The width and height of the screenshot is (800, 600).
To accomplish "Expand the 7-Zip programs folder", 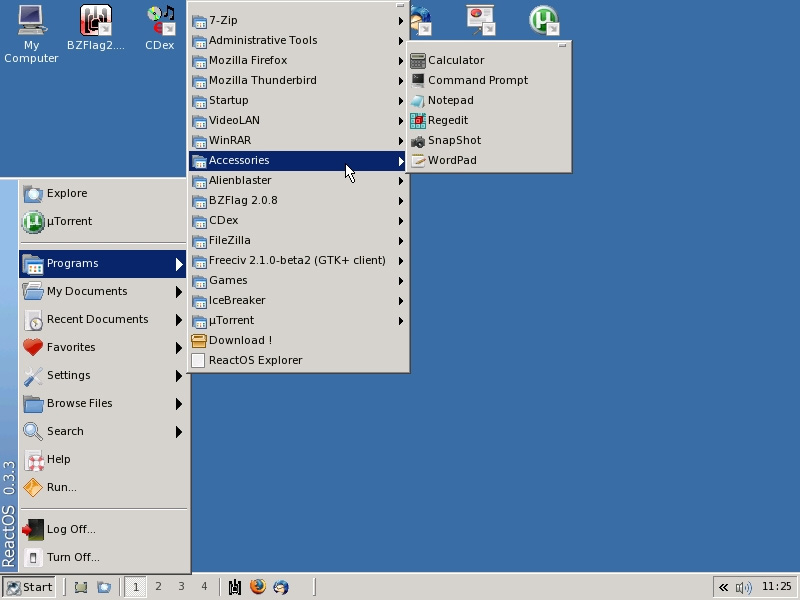I will [x=298, y=20].
